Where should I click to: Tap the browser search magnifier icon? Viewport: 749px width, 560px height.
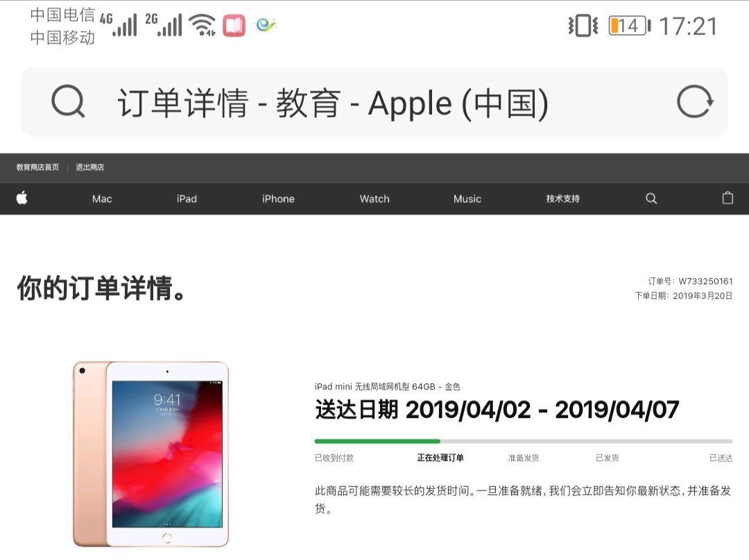[68, 101]
